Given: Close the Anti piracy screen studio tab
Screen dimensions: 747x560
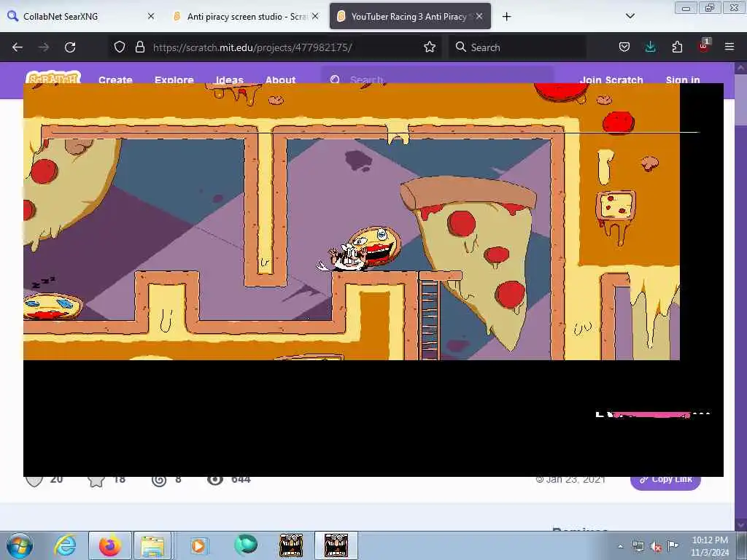Looking at the screenshot, I should coord(315,16).
